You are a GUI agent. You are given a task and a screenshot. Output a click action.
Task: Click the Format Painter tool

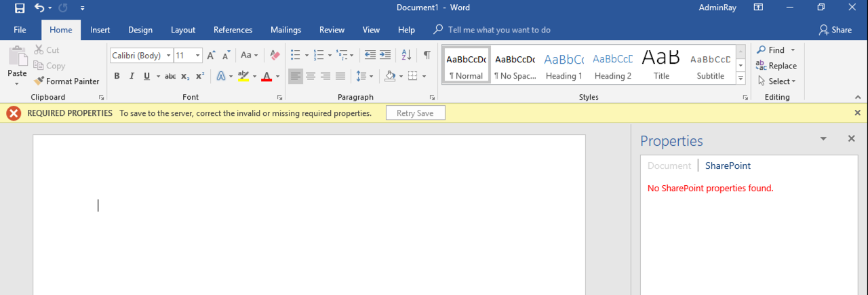[x=66, y=81]
